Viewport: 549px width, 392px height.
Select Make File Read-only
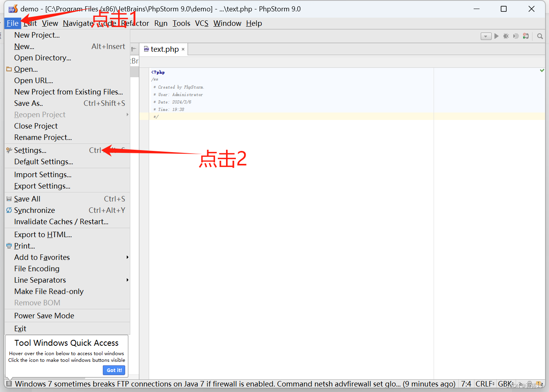point(49,291)
